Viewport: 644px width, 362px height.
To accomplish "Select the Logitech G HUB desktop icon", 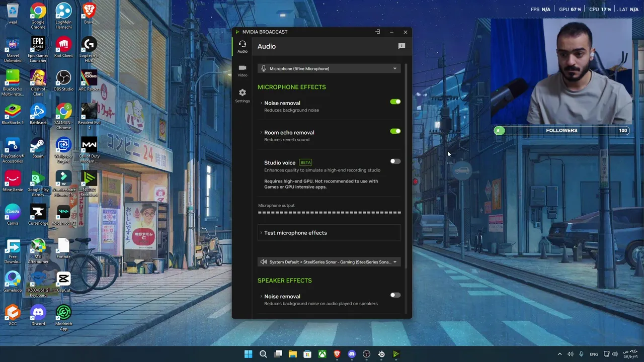I will (89, 50).
